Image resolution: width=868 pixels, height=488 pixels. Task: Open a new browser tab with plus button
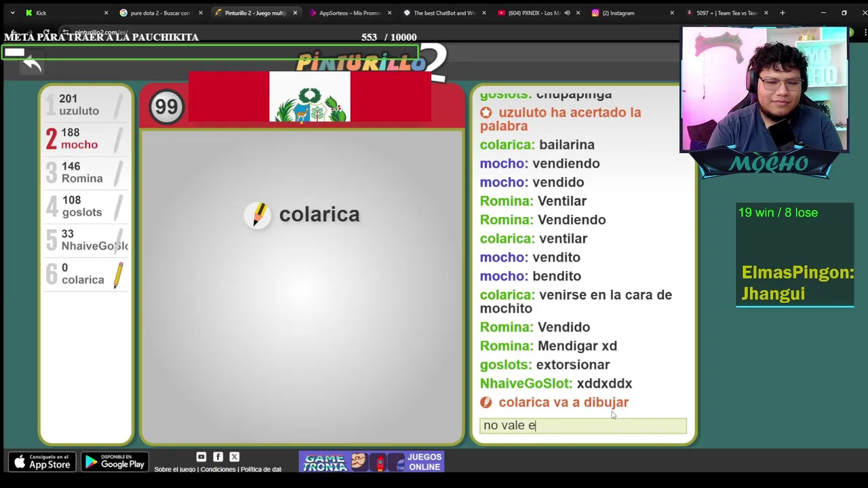click(x=782, y=13)
